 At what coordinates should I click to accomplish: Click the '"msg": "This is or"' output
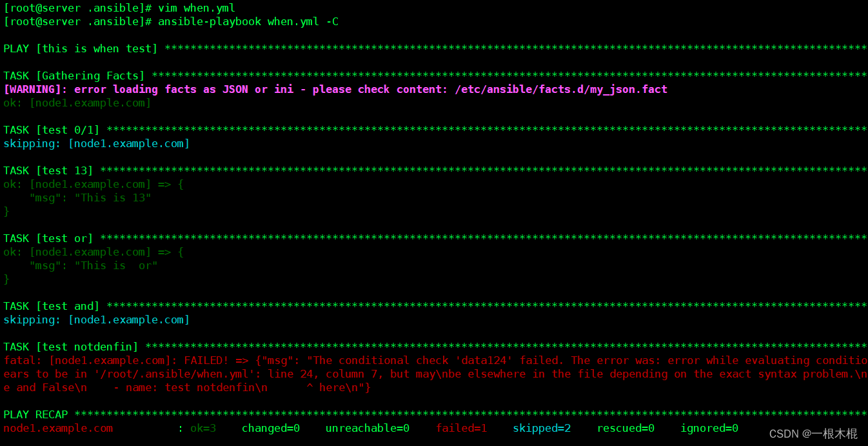(x=94, y=265)
